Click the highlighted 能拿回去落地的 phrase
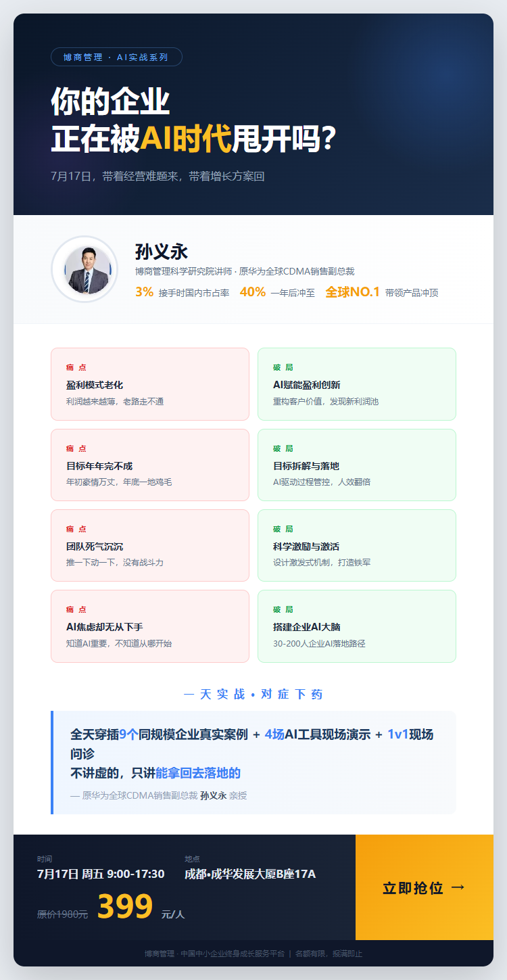Image resolution: width=507 pixels, height=980 pixels. pyautogui.click(x=198, y=773)
